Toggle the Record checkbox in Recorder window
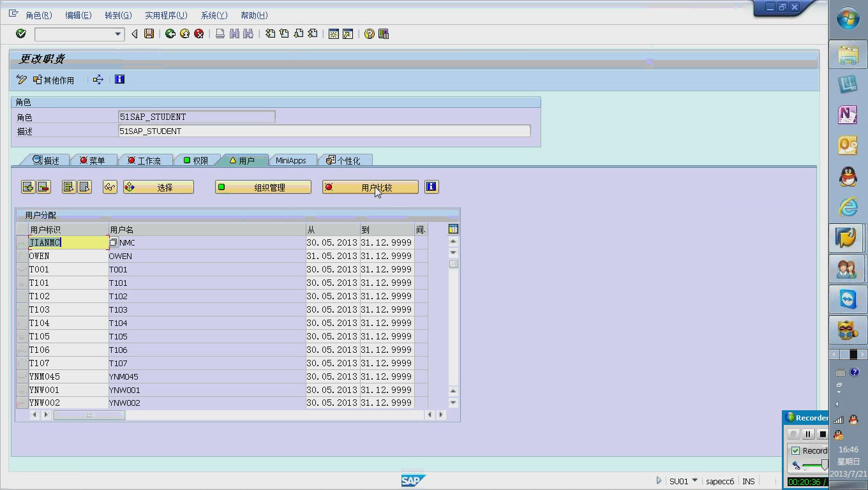This screenshot has width=868, height=490. click(796, 450)
